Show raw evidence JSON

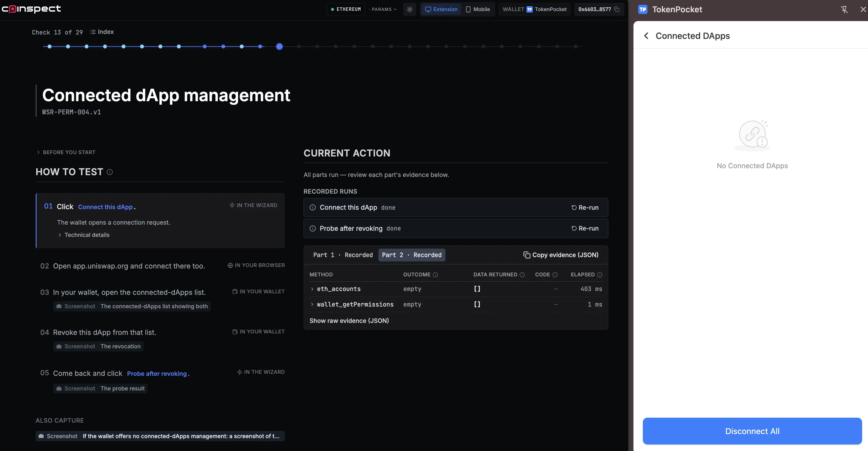pyautogui.click(x=349, y=321)
